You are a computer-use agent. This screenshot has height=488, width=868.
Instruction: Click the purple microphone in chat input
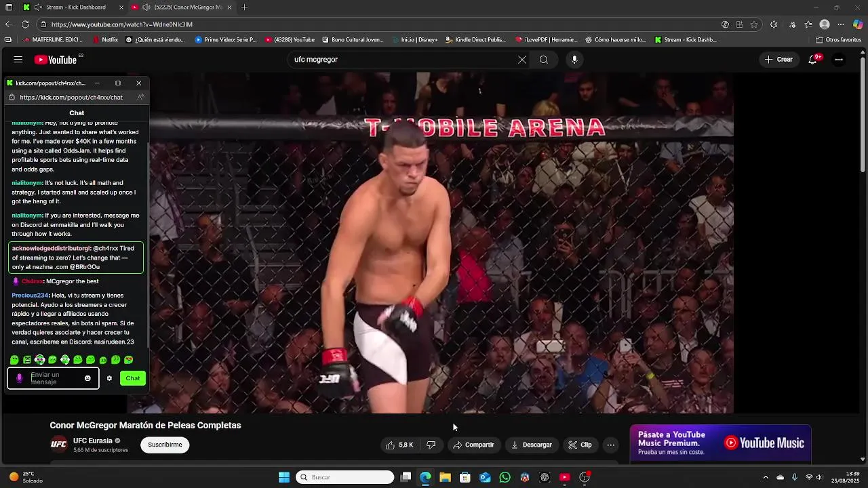click(19, 378)
